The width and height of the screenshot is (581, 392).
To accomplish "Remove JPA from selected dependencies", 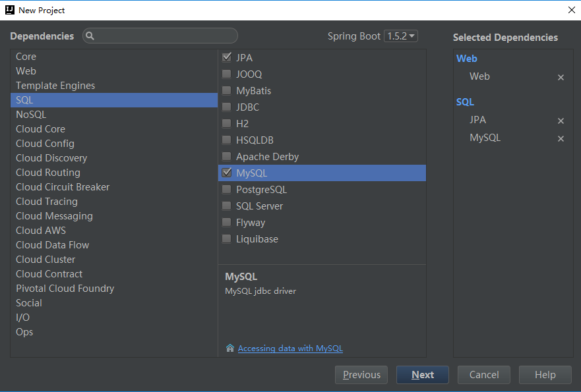I will 561,121.
